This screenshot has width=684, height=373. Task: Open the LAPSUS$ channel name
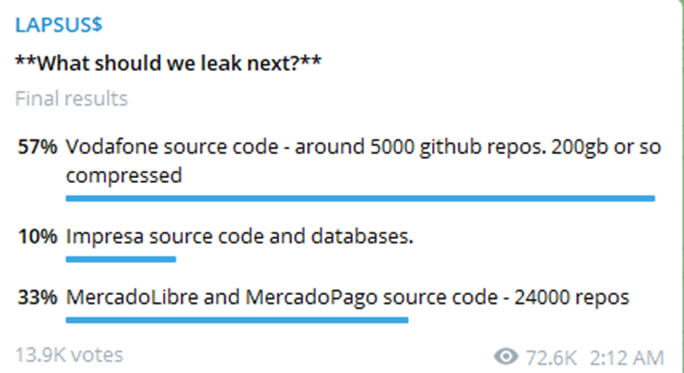[58, 24]
